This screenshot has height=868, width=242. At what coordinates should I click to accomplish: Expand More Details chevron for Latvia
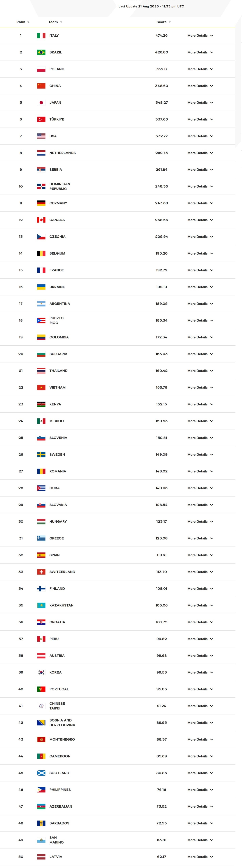click(x=212, y=857)
